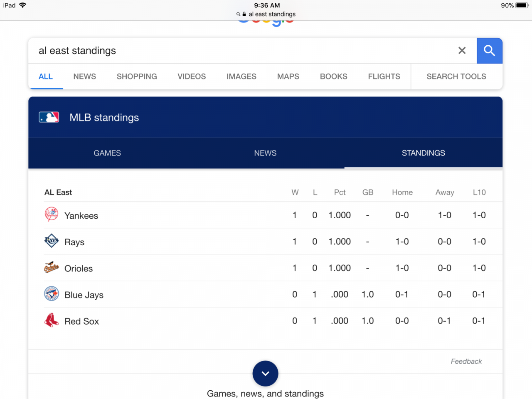
Task: Click the Pct column header
Action: pos(340,192)
